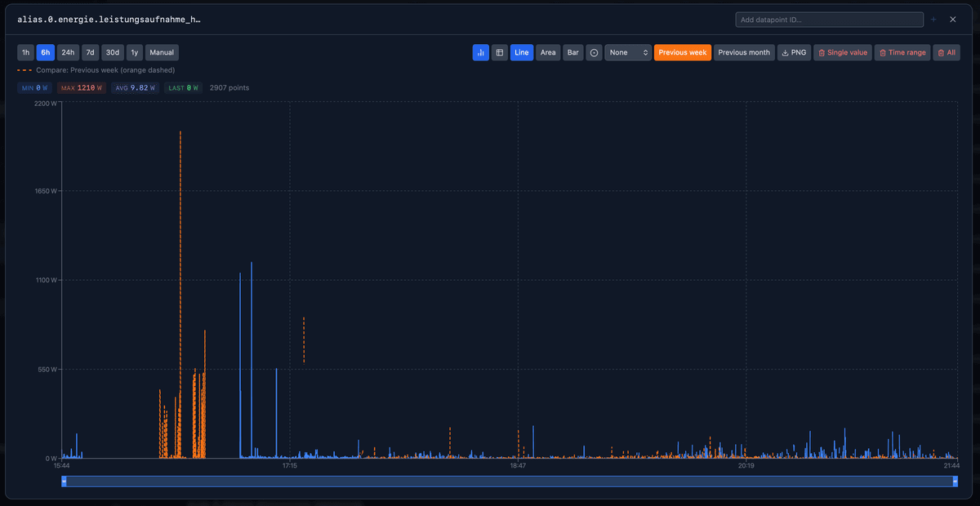Open the None aggregation dropdown

(628, 52)
